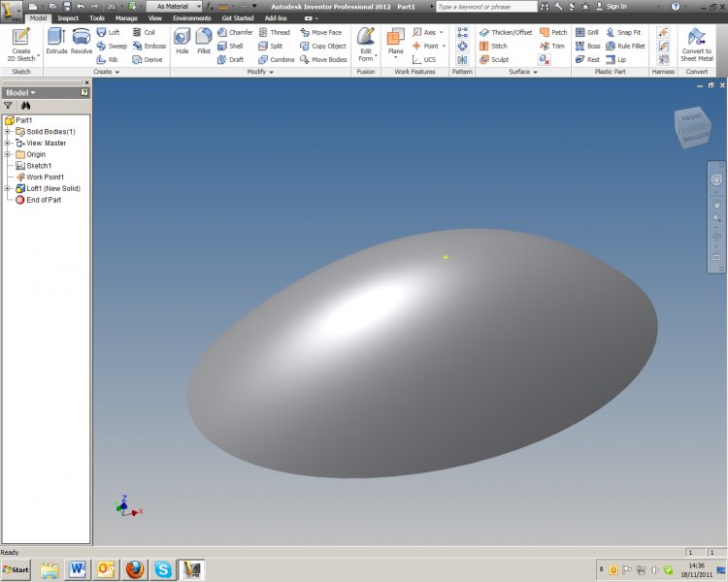Select the Patch tool
The height and width of the screenshot is (582, 728).
pyautogui.click(x=553, y=32)
